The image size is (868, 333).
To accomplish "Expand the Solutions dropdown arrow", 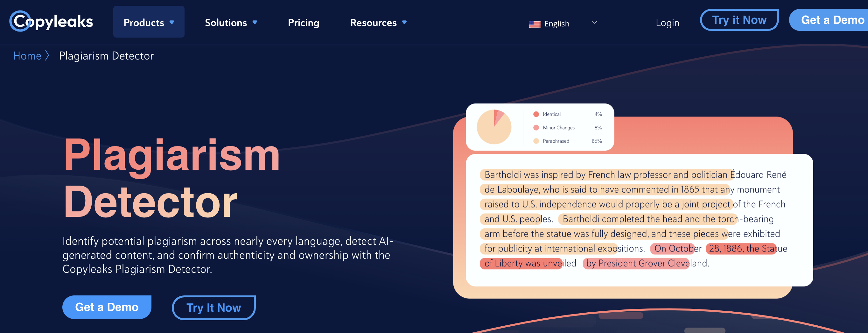I will [255, 23].
